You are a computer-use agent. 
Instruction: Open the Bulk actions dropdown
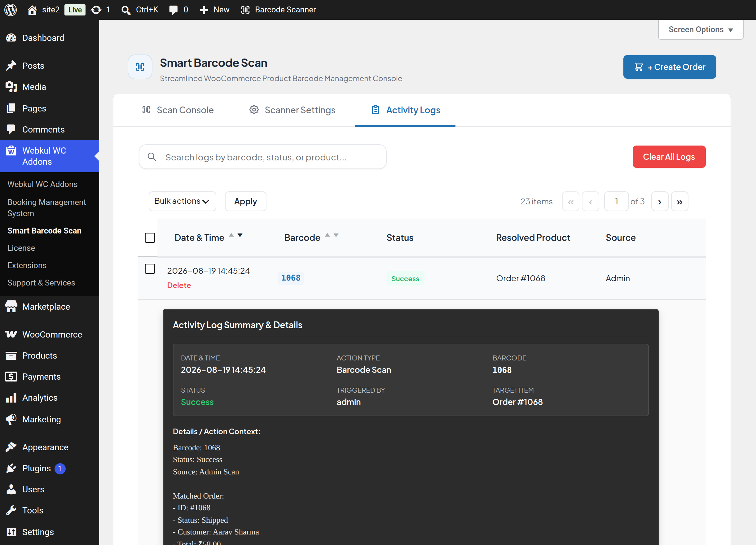point(182,201)
